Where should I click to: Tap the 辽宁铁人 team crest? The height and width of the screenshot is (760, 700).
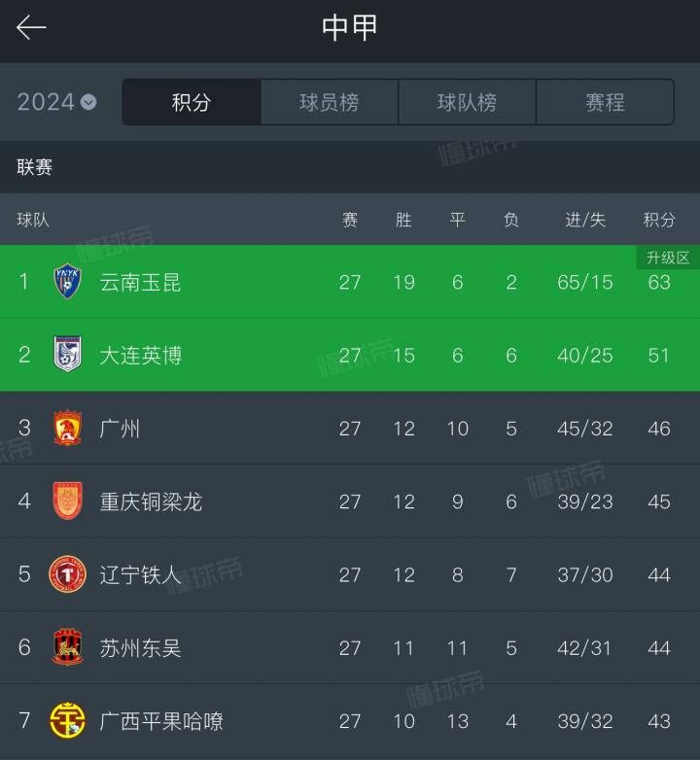pos(67,574)
